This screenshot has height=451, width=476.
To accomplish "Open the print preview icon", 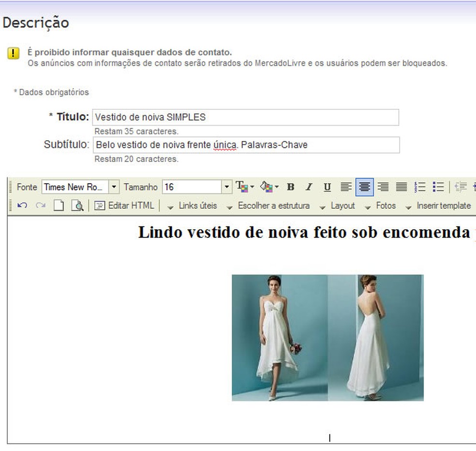I will (77, 205).
